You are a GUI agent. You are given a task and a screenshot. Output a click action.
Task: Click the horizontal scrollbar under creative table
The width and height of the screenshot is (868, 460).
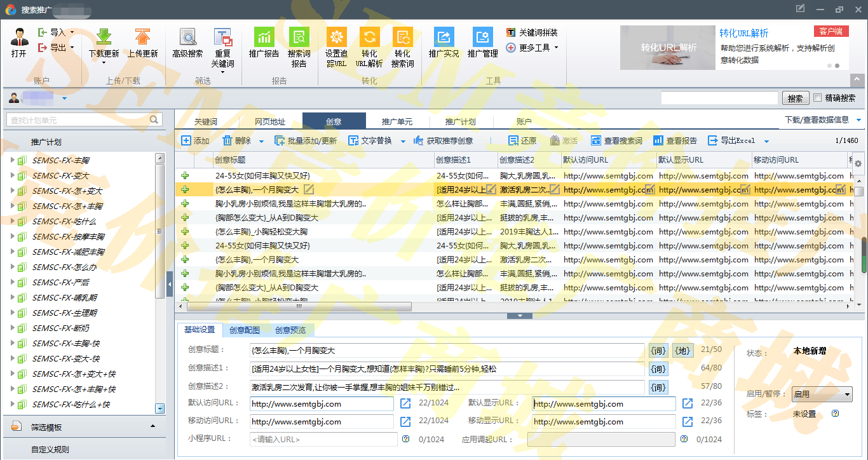[299, 306]
